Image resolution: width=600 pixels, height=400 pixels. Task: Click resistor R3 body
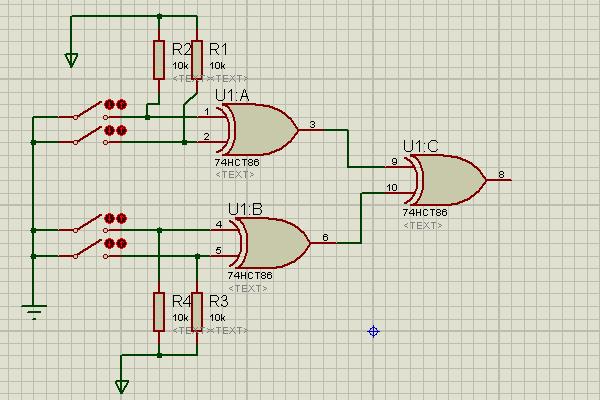[197, 312]
